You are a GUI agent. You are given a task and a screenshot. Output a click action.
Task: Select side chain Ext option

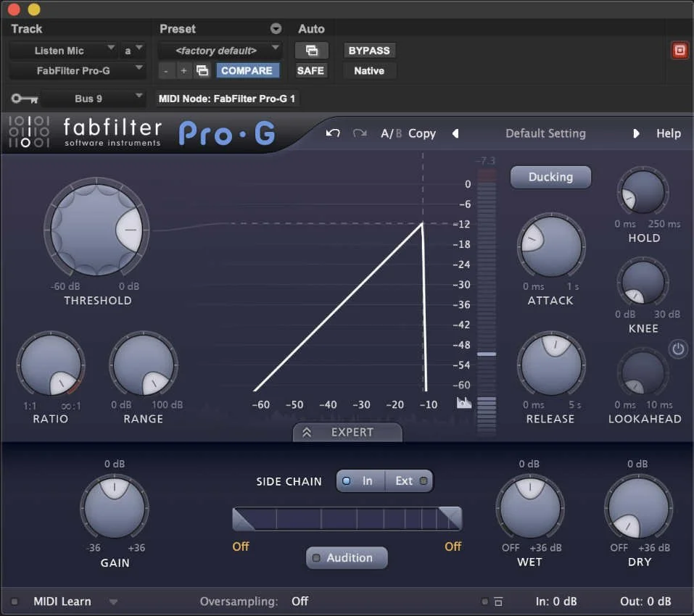point(409,480)
